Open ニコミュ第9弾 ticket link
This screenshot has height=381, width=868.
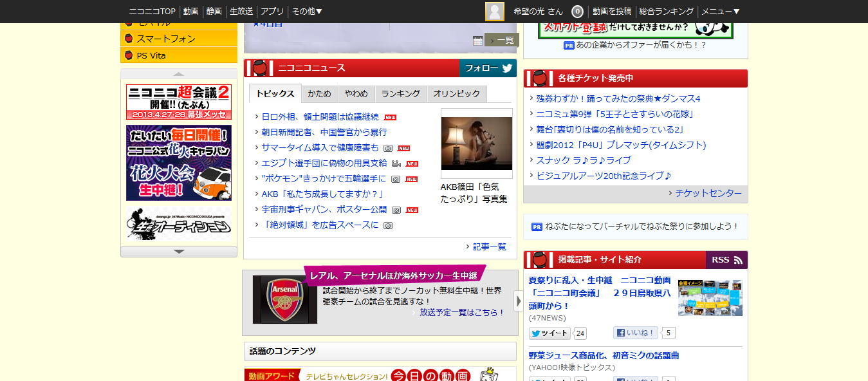[615, 114]
